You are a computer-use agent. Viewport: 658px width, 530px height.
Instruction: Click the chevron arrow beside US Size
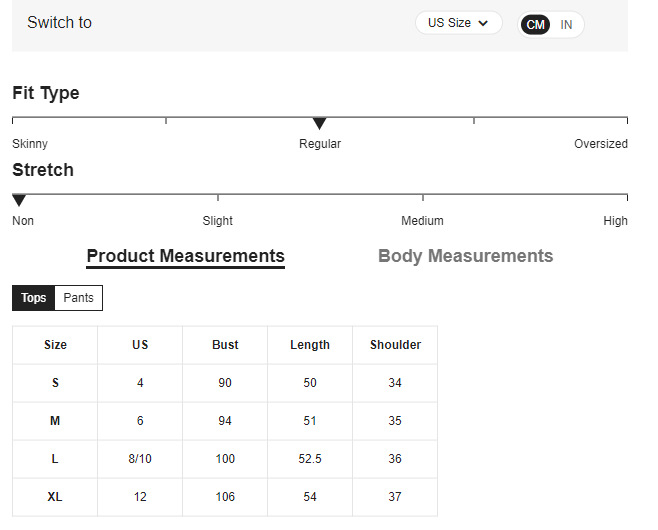click(484, 23)
